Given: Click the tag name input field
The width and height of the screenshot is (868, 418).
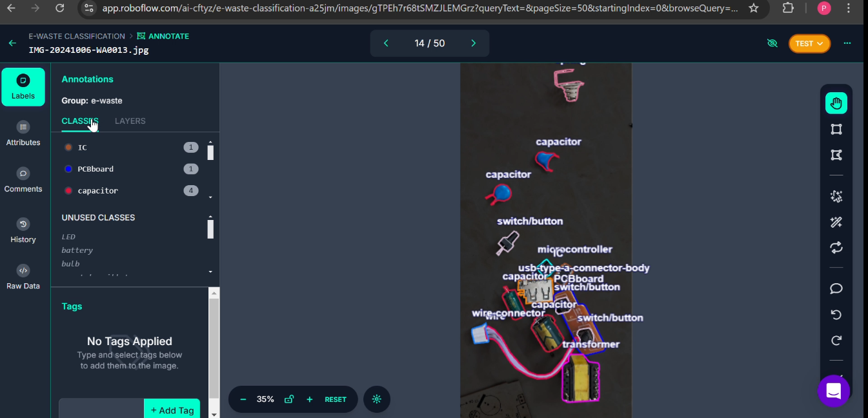Looking at the screenshot, I should 101,409.
